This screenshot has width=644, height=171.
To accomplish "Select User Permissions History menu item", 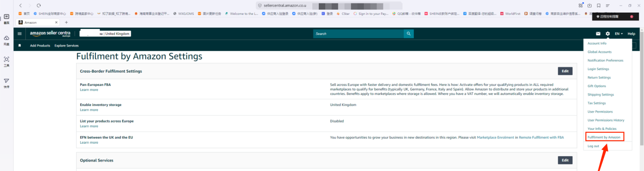I will coord(606,120).
